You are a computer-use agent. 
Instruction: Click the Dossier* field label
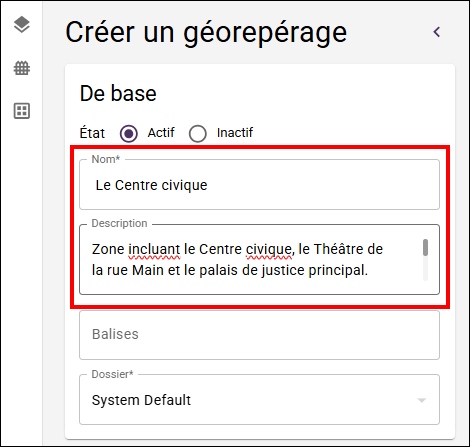point(112,374)
